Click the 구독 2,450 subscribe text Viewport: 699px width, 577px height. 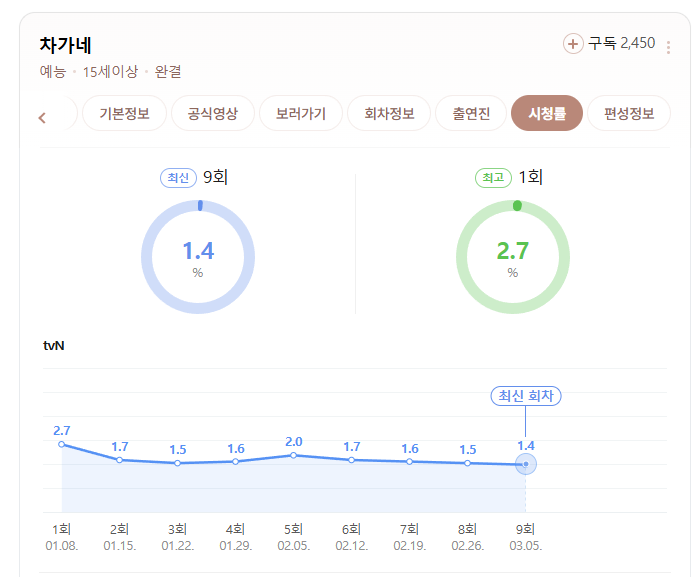[622, 43]
